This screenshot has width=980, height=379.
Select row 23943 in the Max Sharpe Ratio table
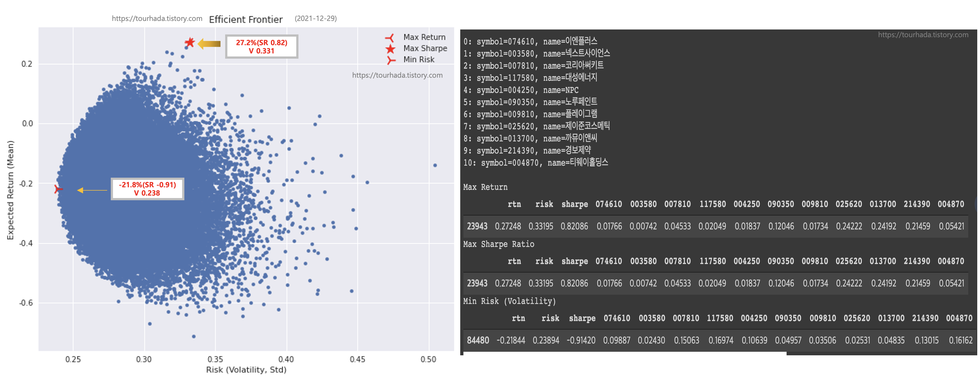(477, 283)
